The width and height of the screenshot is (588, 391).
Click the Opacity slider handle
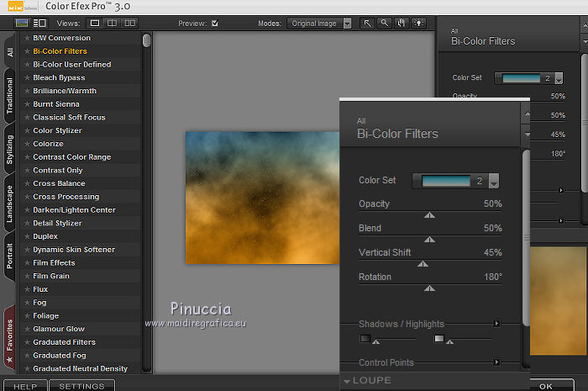[430, 216]
